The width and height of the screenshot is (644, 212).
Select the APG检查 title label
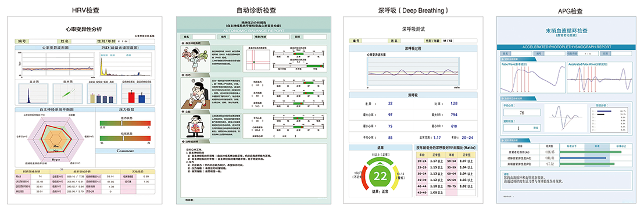tap(570, 10)
